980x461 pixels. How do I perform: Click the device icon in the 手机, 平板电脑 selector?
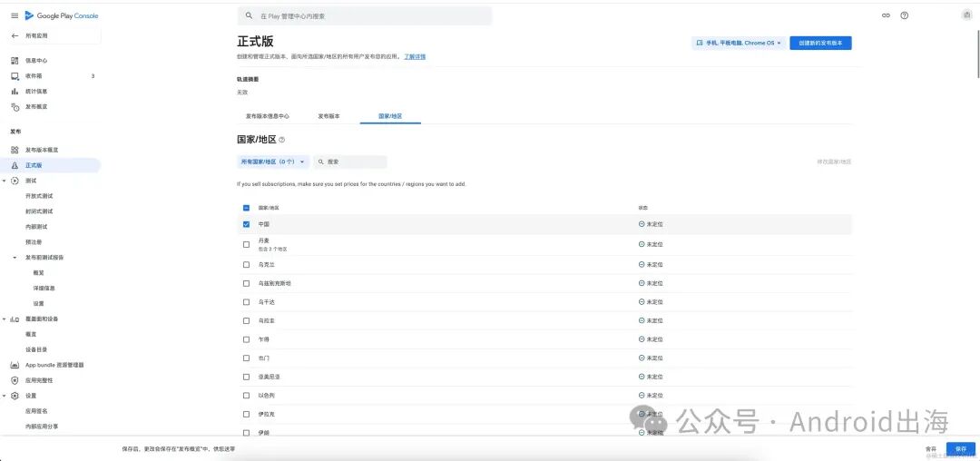click(x=700, y=43)
